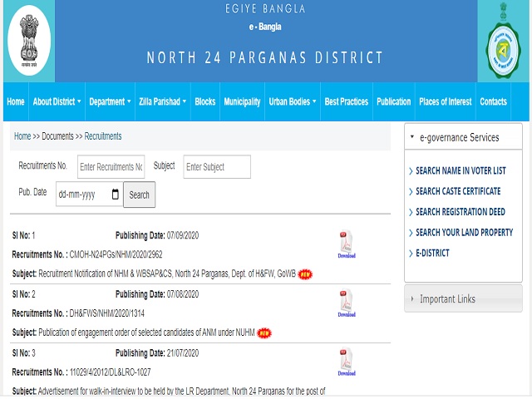Open the Municipality menu item

(x=242, y=101)
